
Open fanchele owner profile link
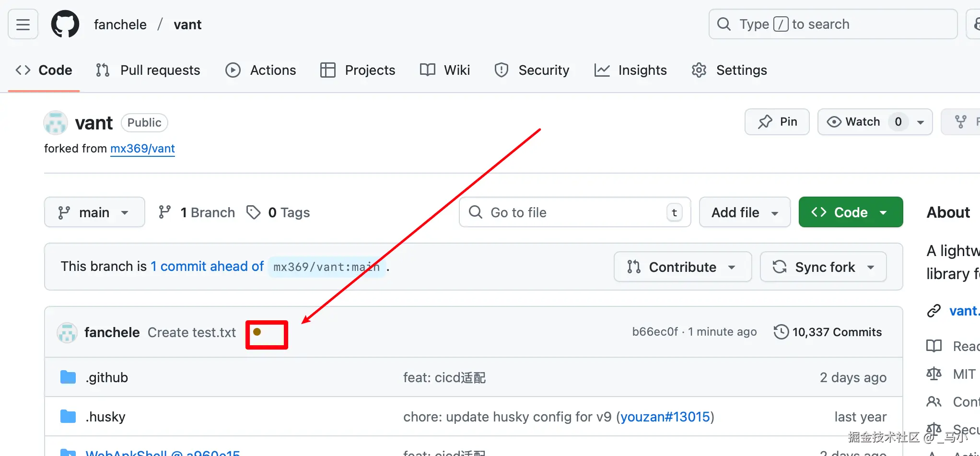point(120,24)
